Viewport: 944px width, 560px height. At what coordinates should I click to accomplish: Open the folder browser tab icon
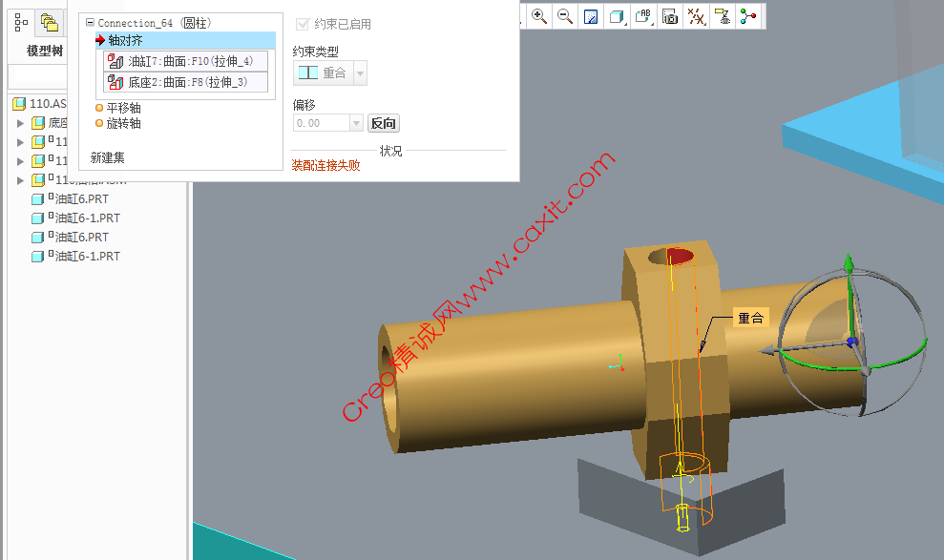point(49,22)
